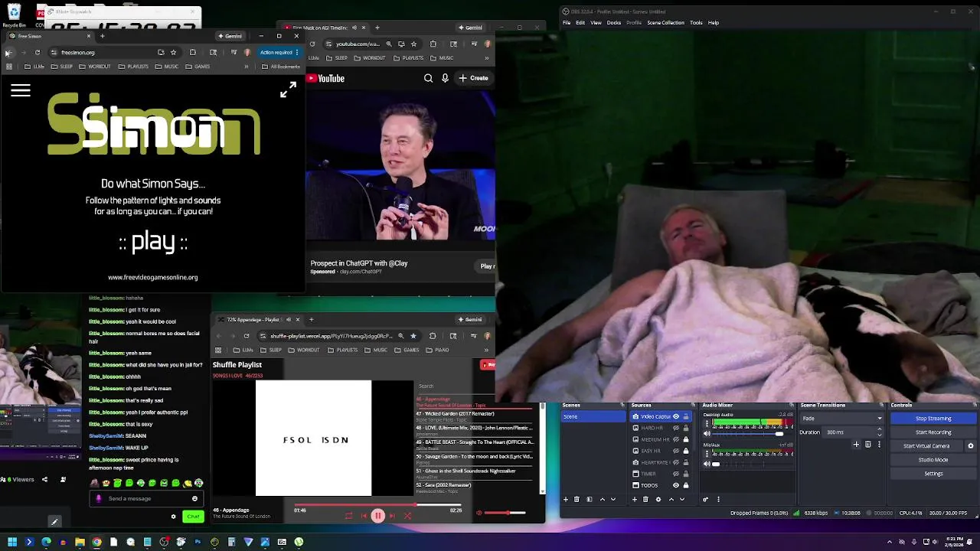Toggle lock on Video Capture source
980x551 pixels.
tap(686, 416)
